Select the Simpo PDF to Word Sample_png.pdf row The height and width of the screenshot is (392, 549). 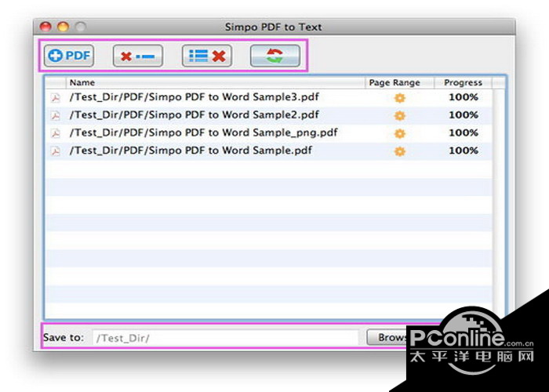pyautogui.click(x=268, y=133)
